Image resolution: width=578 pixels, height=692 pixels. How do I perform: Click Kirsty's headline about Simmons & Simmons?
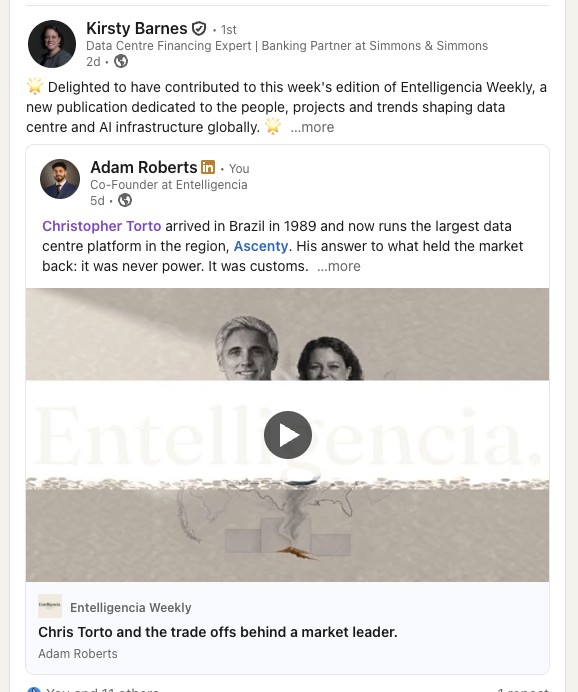click(287, 46)
